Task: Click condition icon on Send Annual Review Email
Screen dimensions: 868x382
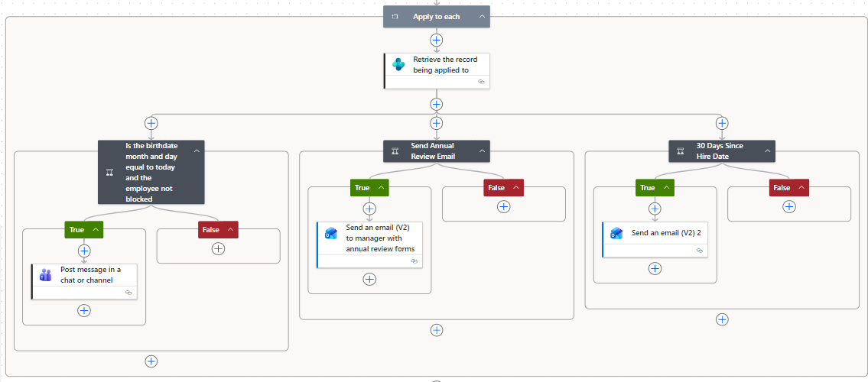Action: coord(395,151)
